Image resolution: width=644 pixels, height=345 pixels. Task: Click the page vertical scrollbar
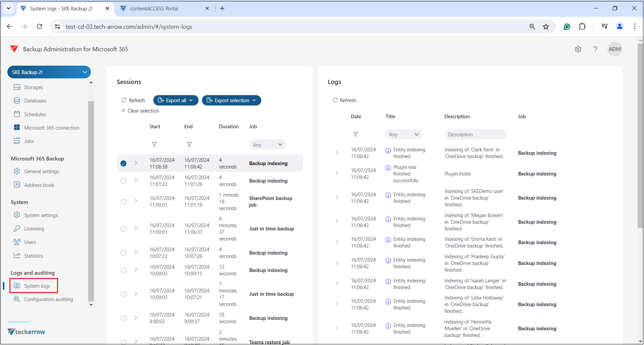pos(640,134)
